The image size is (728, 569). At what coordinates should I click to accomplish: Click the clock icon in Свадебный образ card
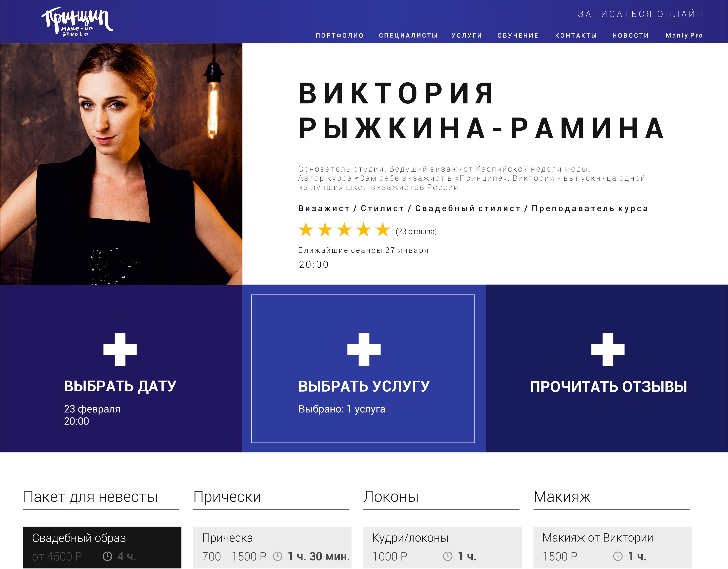tap(107, 556)
